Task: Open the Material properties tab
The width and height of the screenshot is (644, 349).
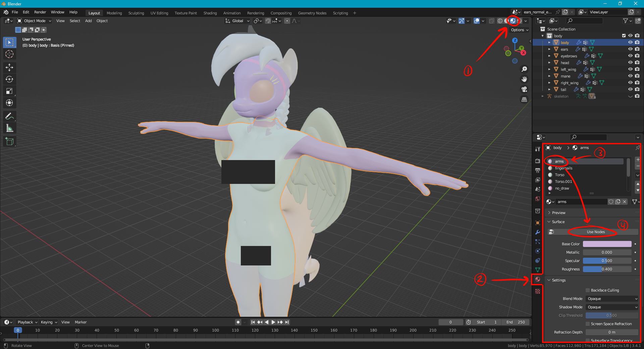Action: click(538, 279)
